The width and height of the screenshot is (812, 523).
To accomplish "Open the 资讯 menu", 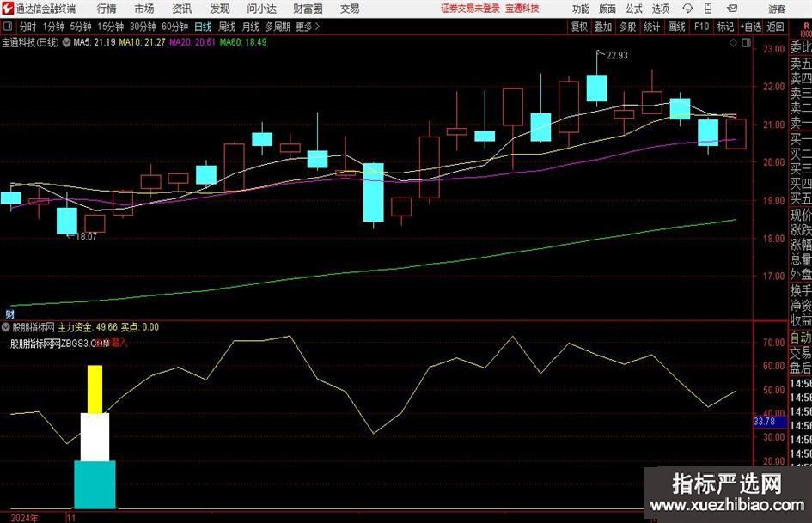I will pyautogui.click(x=182, y=9).
